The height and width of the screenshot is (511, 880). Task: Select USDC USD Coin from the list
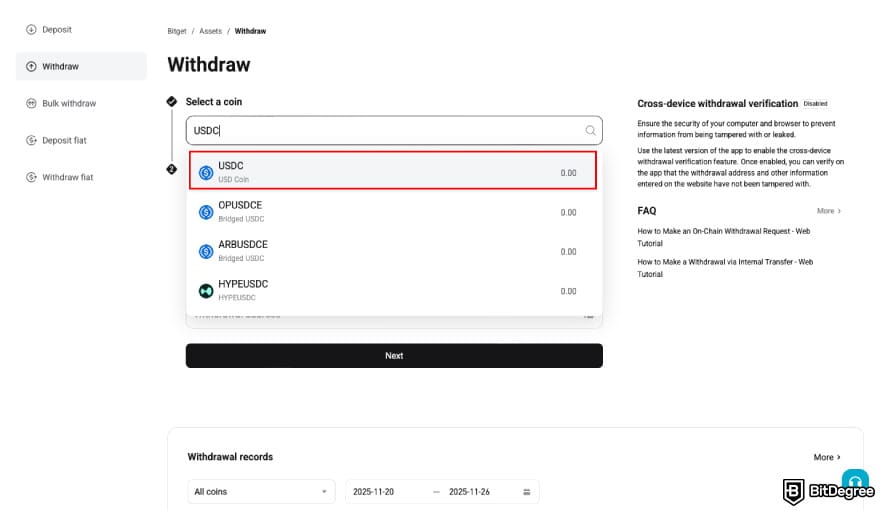point(393,170)
